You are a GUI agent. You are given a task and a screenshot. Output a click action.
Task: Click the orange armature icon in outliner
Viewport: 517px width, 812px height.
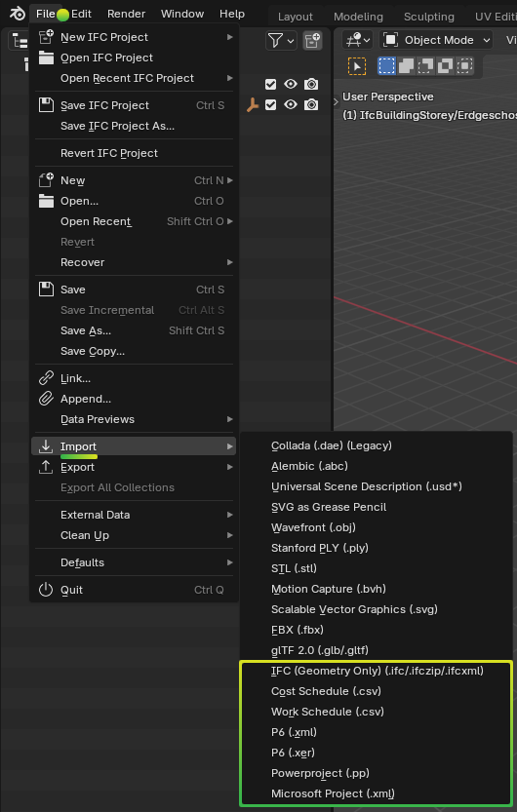[253, 104]
